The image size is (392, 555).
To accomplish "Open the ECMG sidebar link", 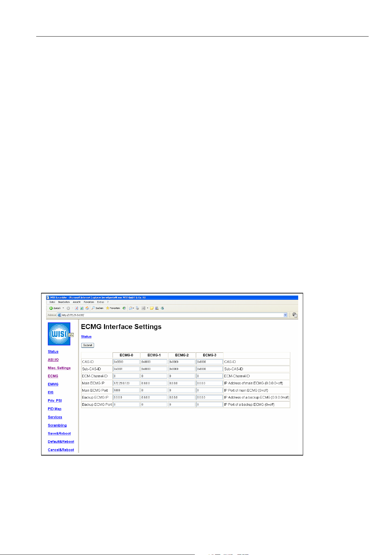I will 53,376.
